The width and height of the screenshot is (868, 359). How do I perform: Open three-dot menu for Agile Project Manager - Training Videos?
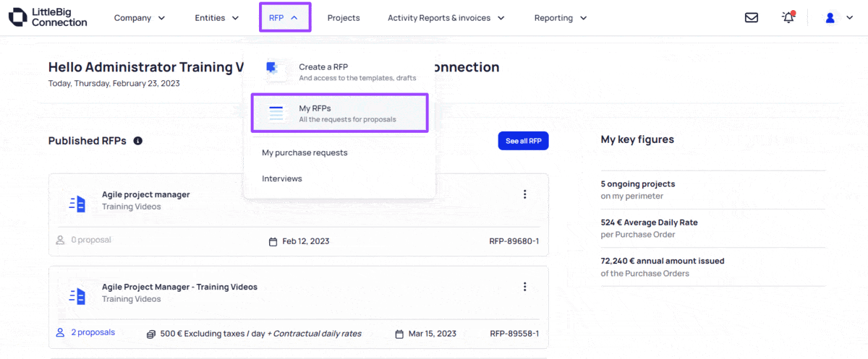pyautogui.click(x=524, y=287)
